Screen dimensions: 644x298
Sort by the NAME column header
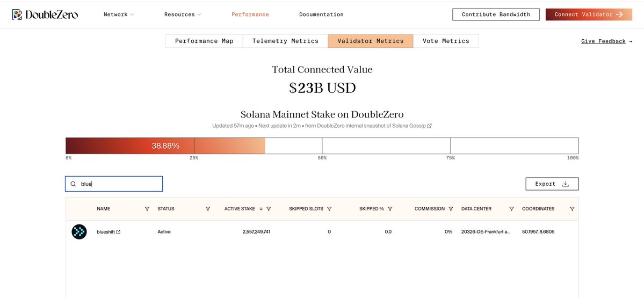[104, 209]
